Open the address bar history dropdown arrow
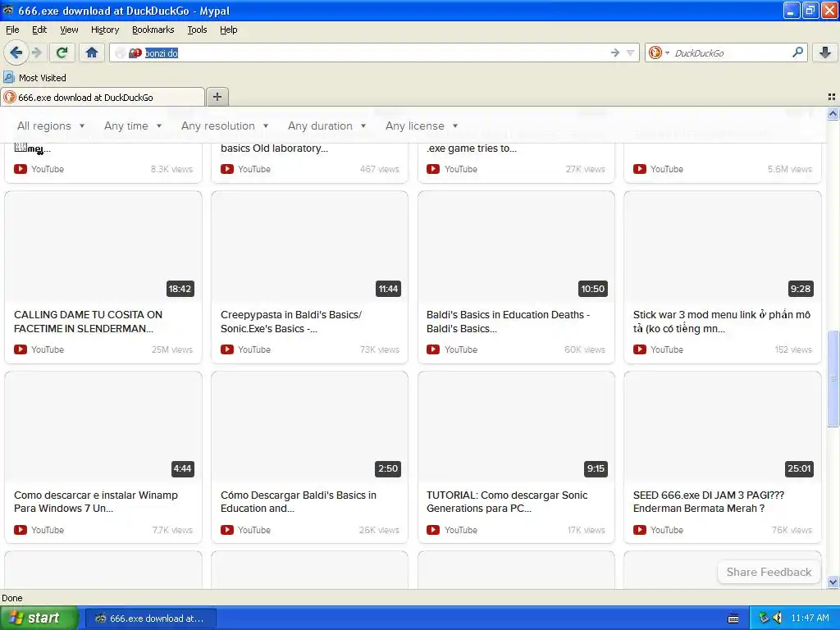Viewport: 840px width, 630px height. click(x=631, y=52)
